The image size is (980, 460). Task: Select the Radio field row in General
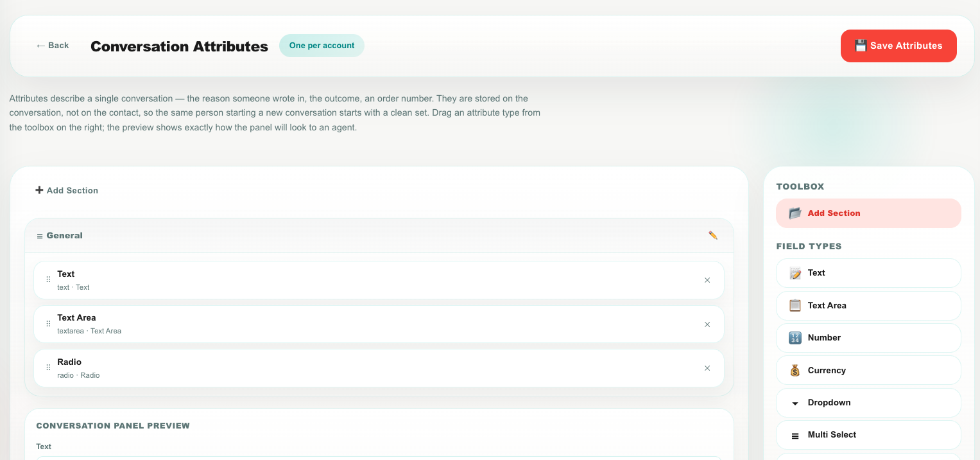(x=379, y=368)
